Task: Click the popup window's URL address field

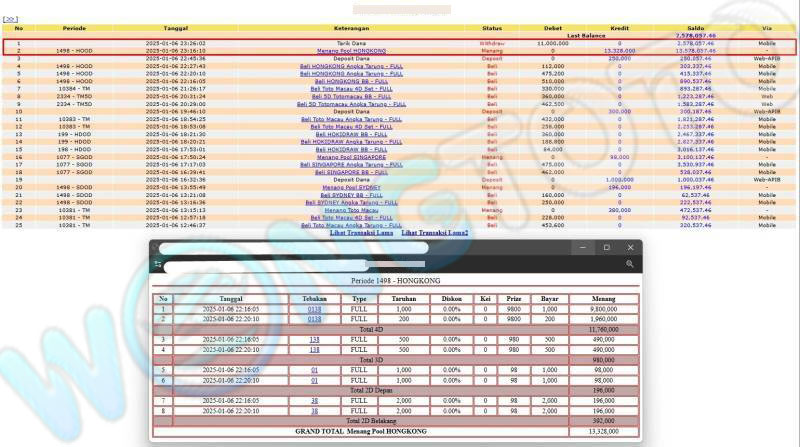Action: click(x=390, y=265)
